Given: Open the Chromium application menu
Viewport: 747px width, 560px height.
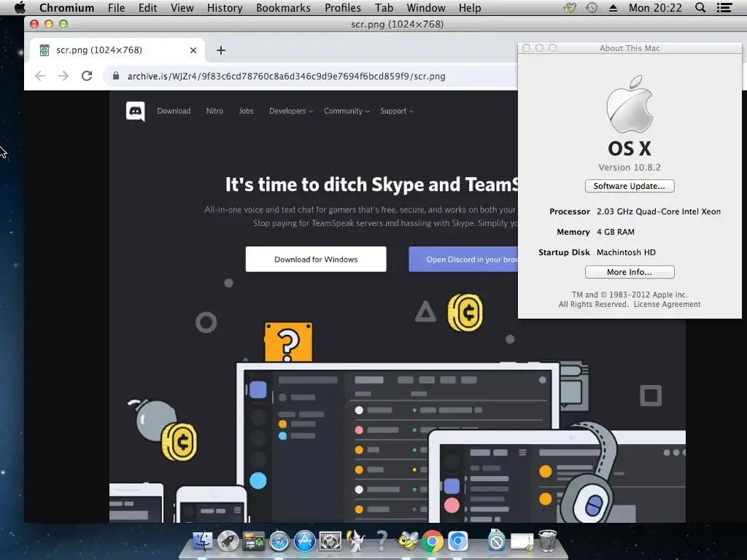Looking at the screenshot, I should coord(66,8).
